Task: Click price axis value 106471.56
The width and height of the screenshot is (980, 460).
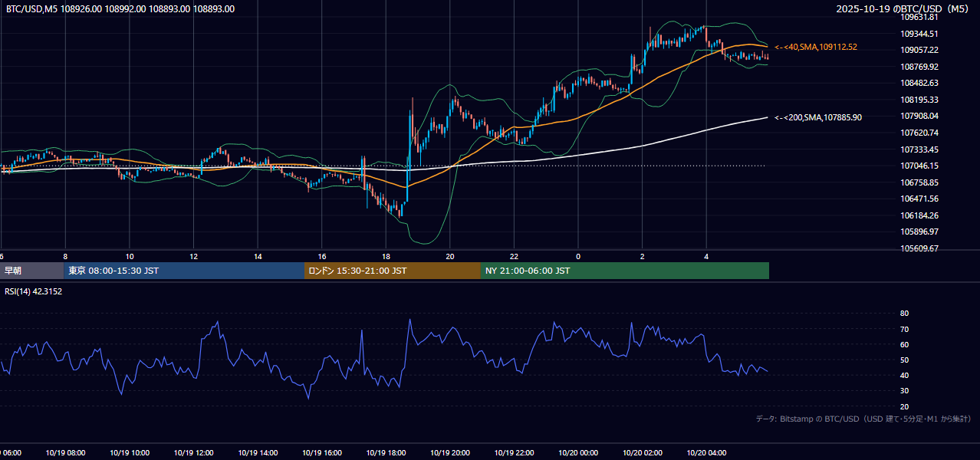Action: [919, 199]
